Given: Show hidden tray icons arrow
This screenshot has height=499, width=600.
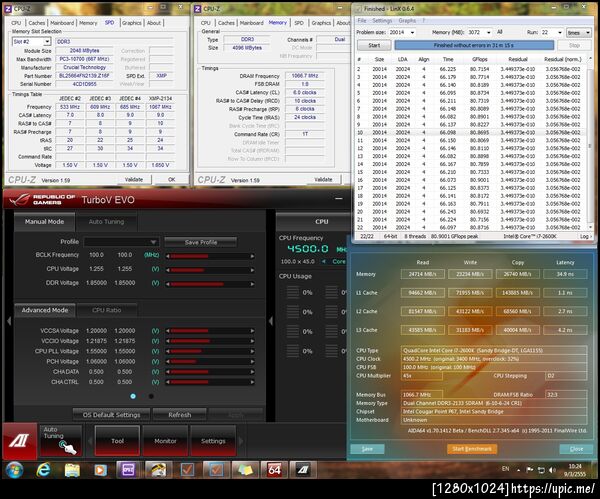Looking at the screenshot, I should point(518,470).
